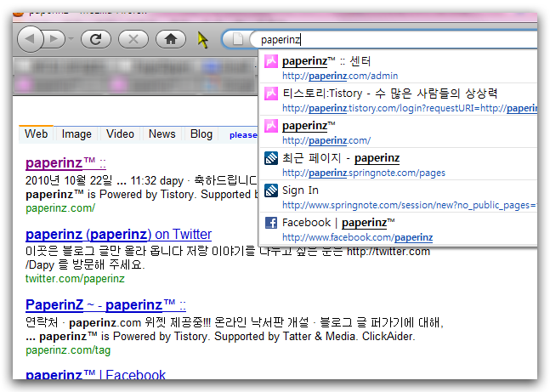Select the 최근 페이지 - paperinz springnote suggestion

coord(398,164)
